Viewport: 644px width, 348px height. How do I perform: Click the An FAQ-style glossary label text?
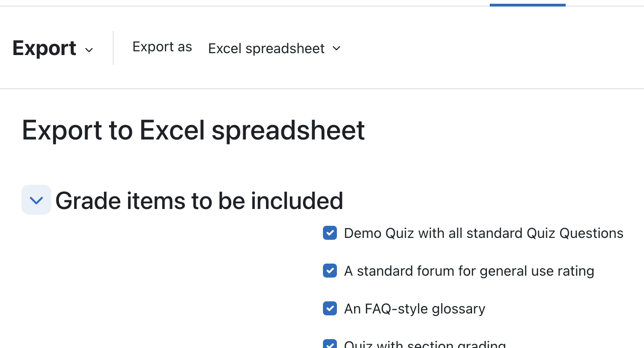415,309
